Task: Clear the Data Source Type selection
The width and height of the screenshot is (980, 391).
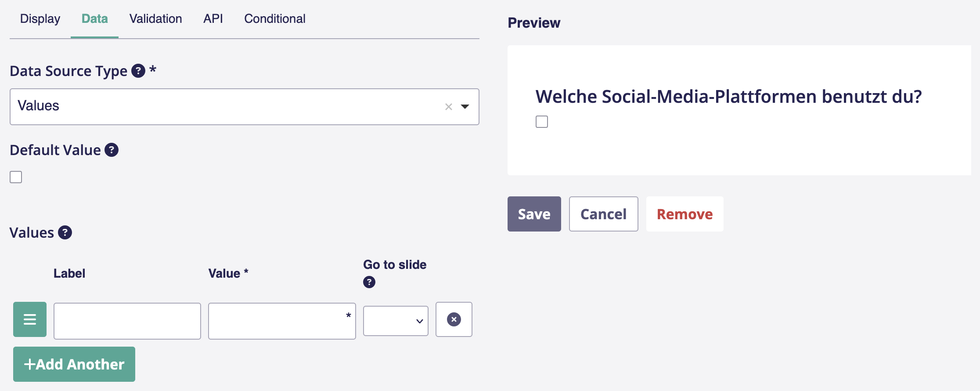Action: [x=448, y=107]
